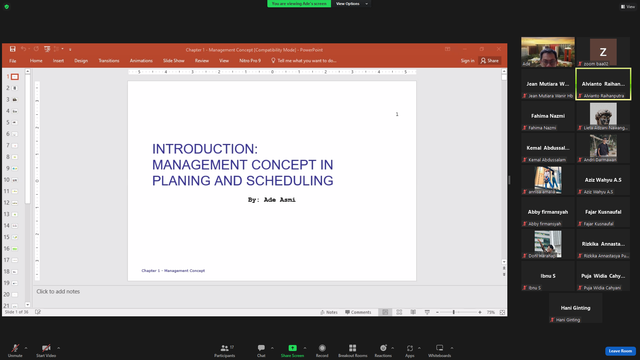The height and width of the screenshot is (360, 640).
Task: Click the slide title text INTRODUCTION
Action: pyautogui.click(x=205, y=149)
